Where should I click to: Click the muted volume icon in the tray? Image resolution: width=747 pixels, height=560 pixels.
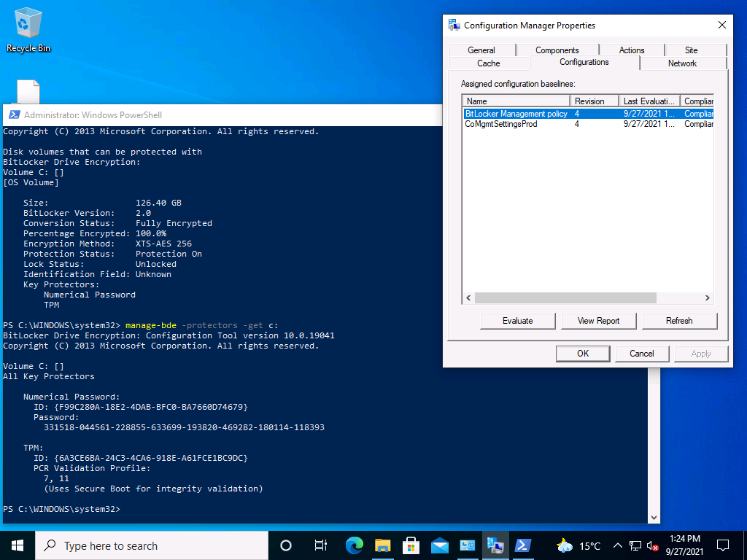click(x=653, y=545)
